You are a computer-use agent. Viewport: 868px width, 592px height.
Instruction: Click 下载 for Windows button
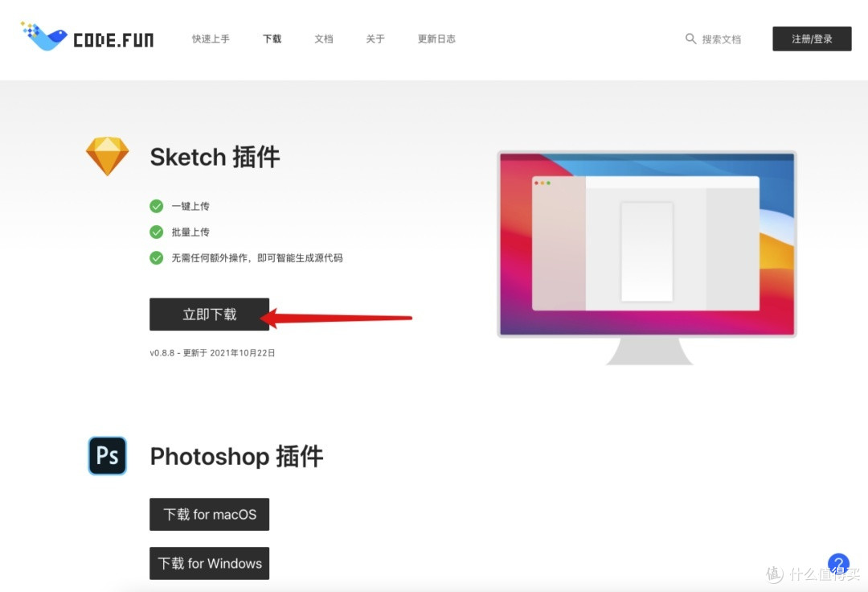coord(209,564)
